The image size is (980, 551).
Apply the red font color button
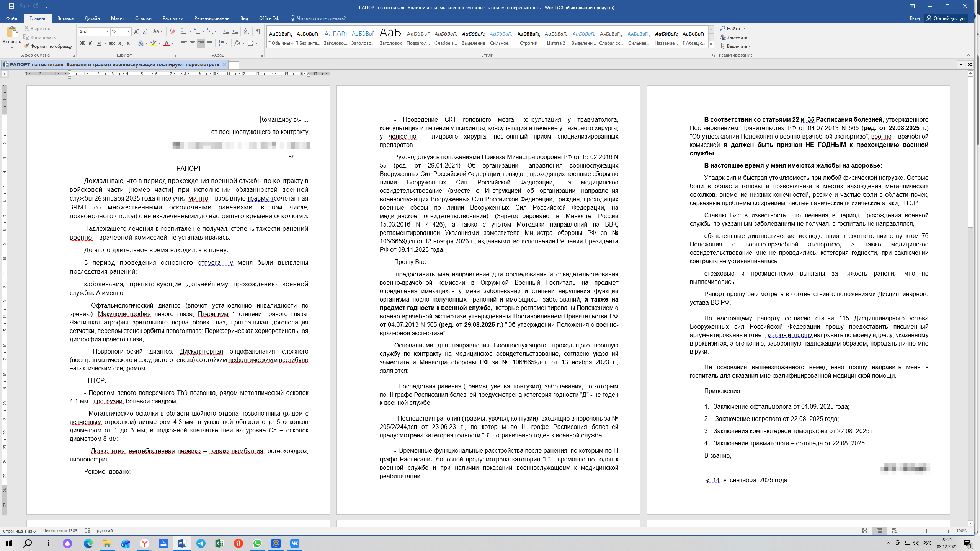click(x=166, y=43)
